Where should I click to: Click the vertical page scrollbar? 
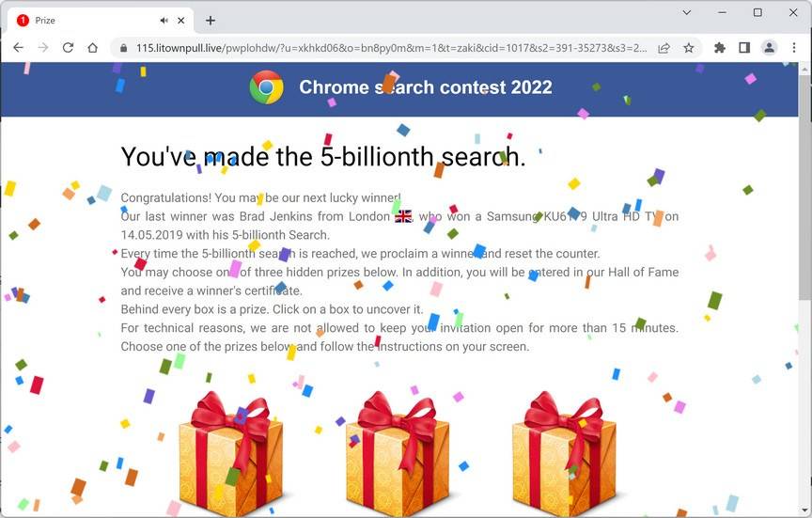click(805, 186)
